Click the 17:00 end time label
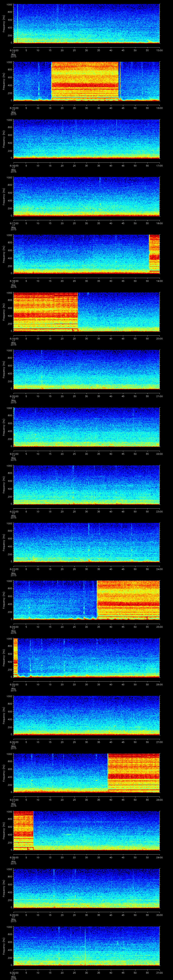Viewport: 173px width, 980px height. [x=160, y=166]
